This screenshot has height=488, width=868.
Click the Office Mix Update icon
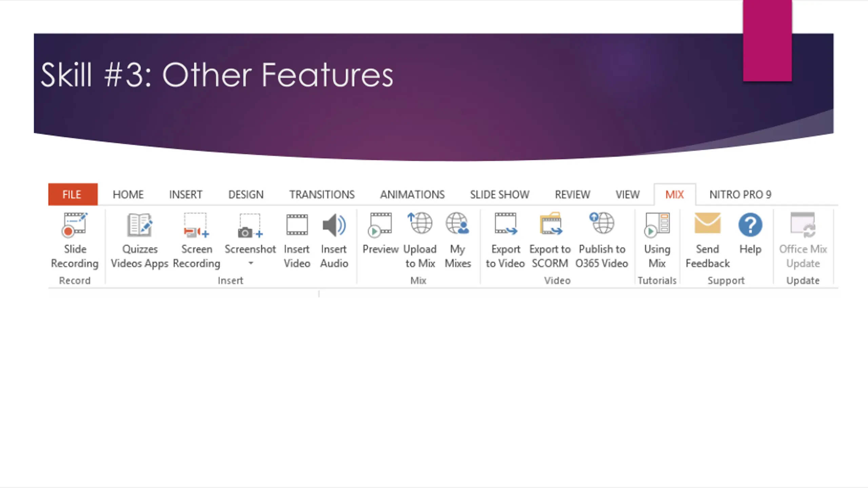[x=803, y=225]
